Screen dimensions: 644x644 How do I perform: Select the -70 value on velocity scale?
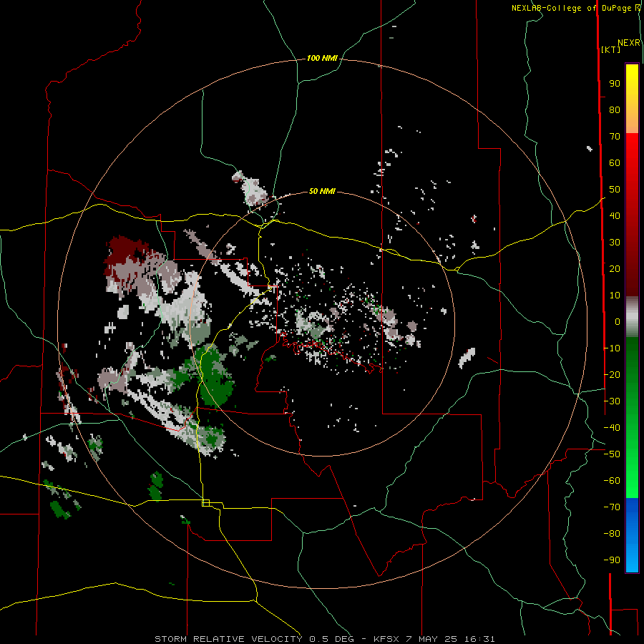point(612,507)
